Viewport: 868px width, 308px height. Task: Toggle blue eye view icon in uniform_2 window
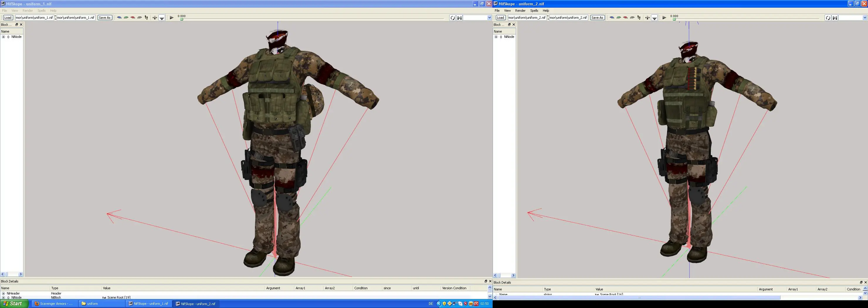612,18
